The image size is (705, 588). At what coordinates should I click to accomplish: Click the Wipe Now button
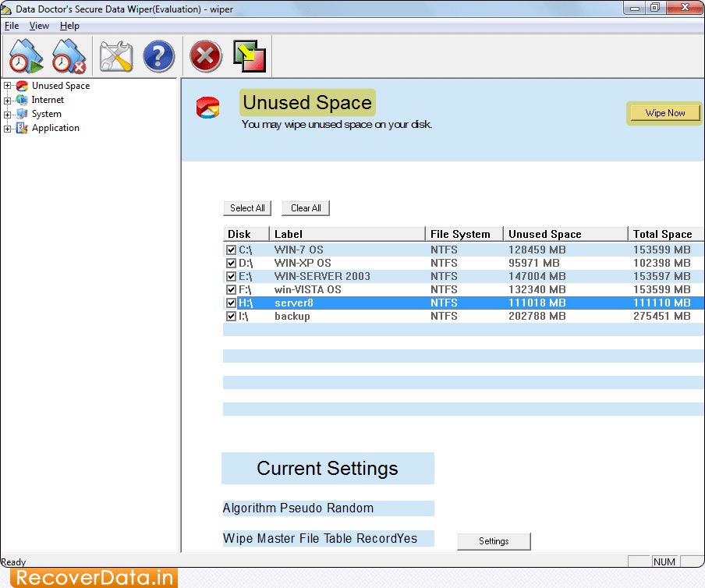(664, 112)
